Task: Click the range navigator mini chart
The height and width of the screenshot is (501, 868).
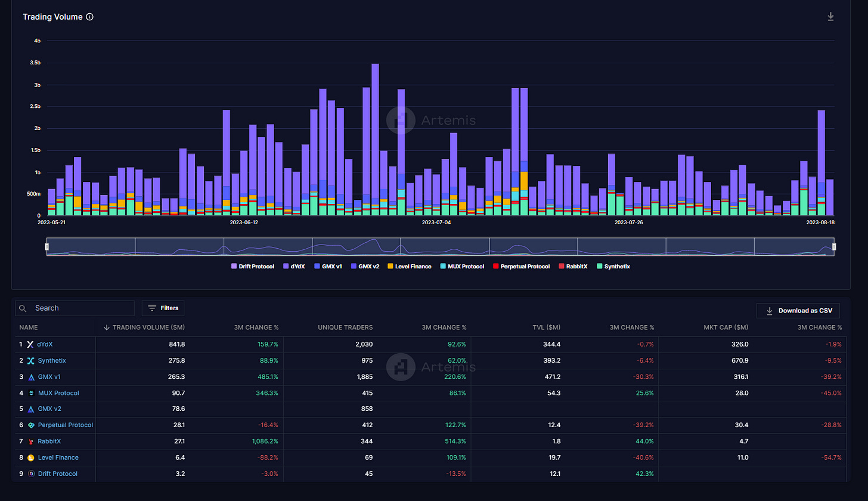Action: tap(441, 246)
